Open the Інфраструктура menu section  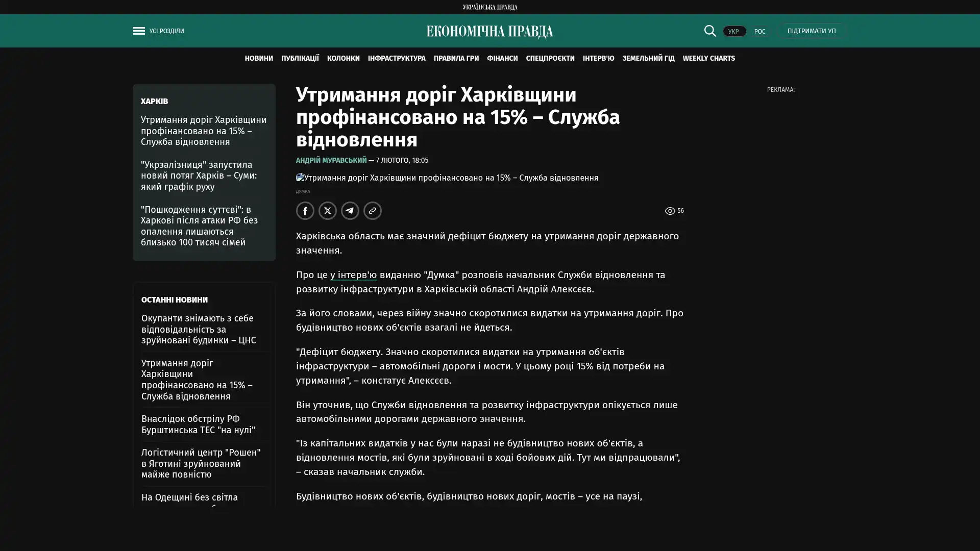[396, 59]
